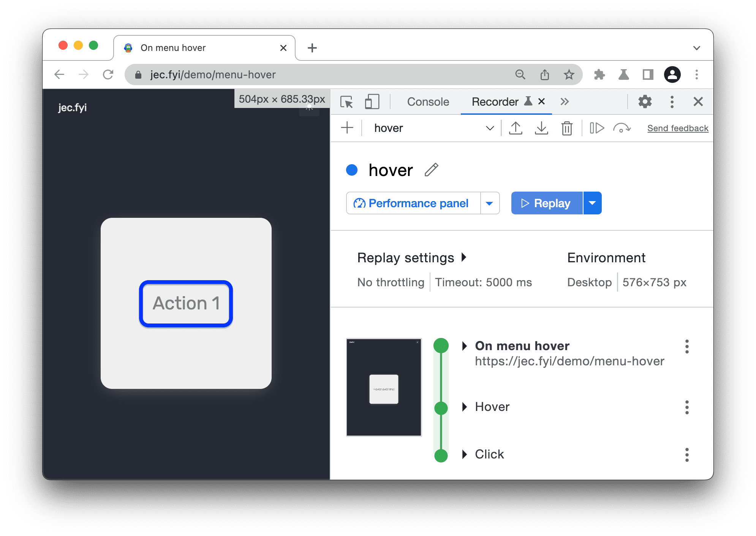
Task: Open the Replay dropdown arrow
Action: pos(594,203)
